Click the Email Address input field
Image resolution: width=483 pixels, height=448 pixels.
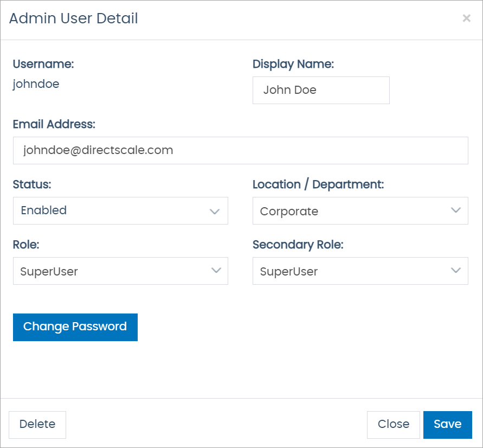coord(241,150)
